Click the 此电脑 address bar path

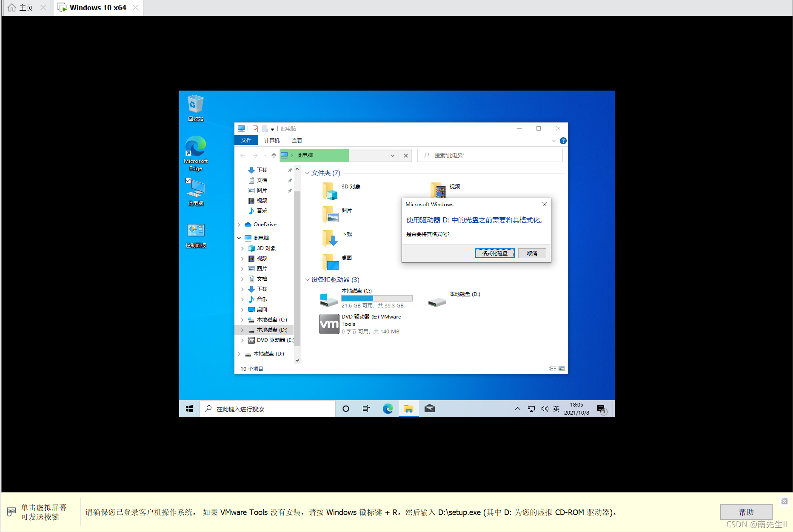[x=305, y=155]
